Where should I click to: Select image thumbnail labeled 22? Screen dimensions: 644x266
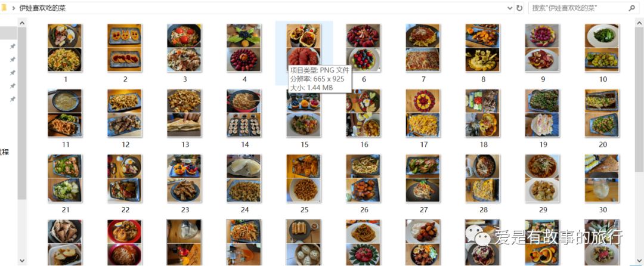(x=125, y=178)
